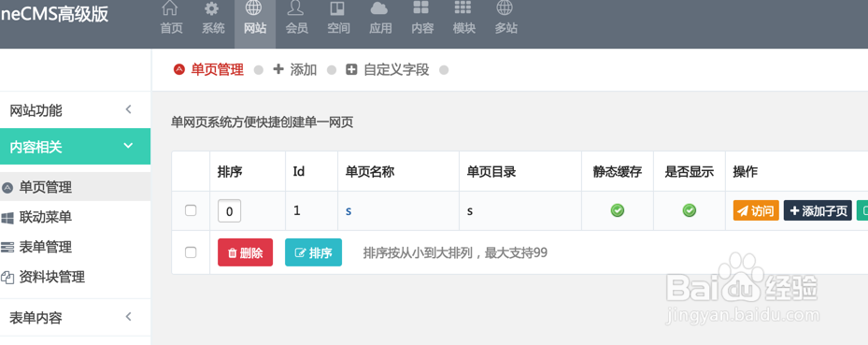Image resolution: width=868 pixels, height=345 pixels.
Task: Click the 排序 column header
Action: [x=230, y=172]
